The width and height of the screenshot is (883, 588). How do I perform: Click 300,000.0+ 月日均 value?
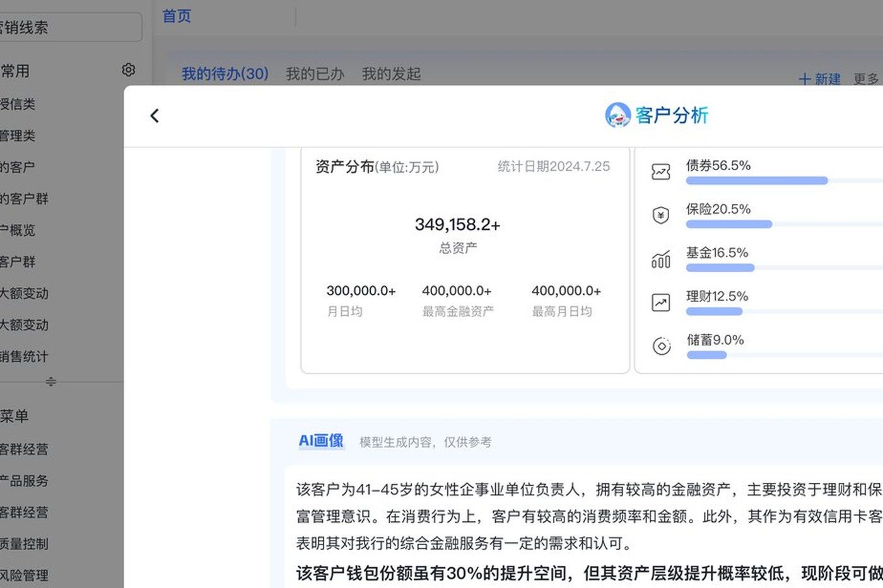(x=361, y=291)
